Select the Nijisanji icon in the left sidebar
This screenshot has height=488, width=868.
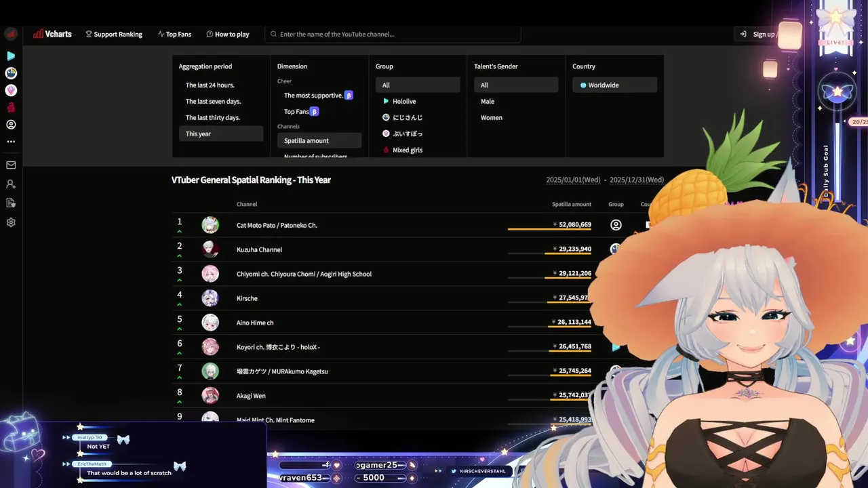(11, 73)
